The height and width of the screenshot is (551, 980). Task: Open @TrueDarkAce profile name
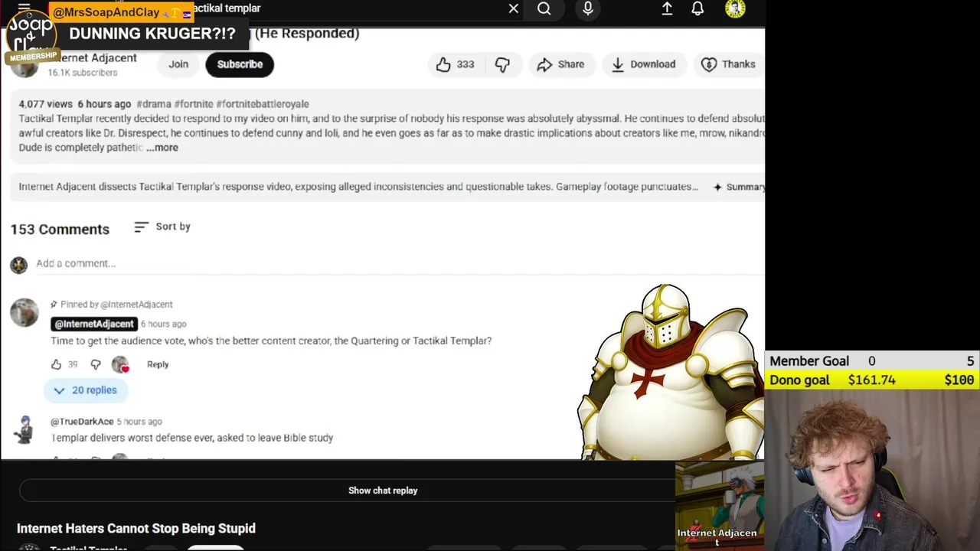[82, 422]
